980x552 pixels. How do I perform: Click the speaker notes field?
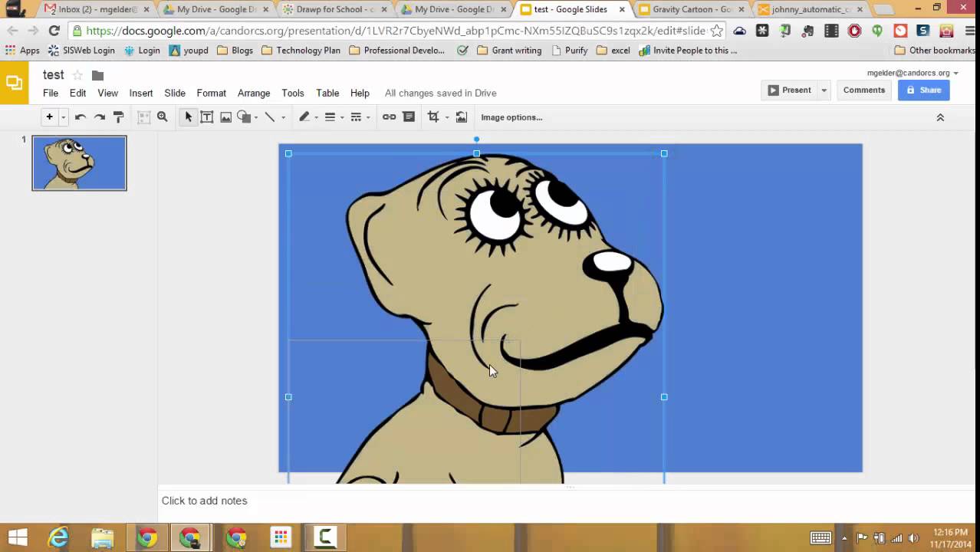(x=567, y=501)
